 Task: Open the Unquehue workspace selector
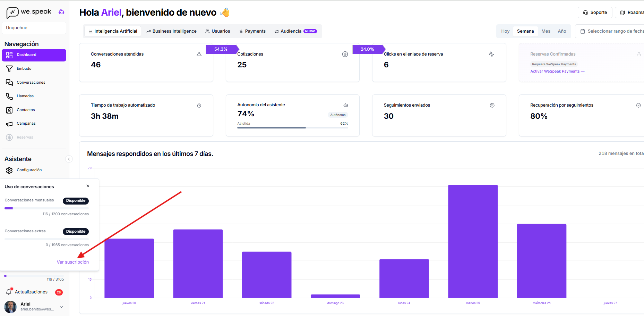click(x=34, y=28)
